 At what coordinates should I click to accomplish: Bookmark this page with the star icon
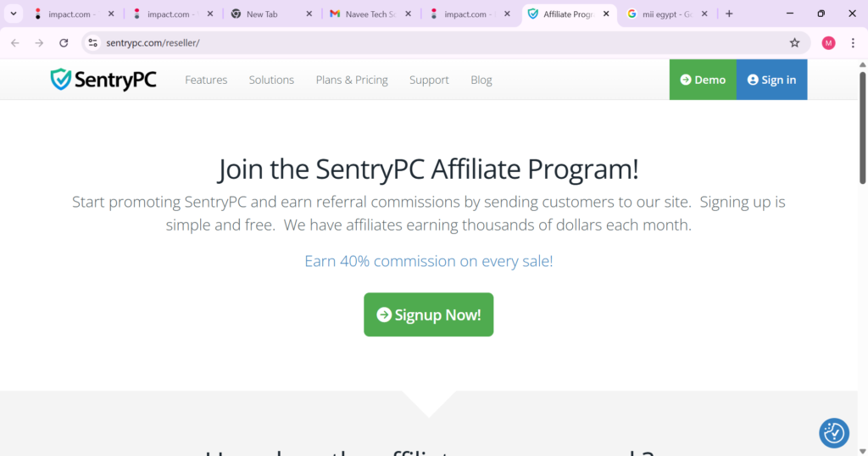[x=794, y=42]
